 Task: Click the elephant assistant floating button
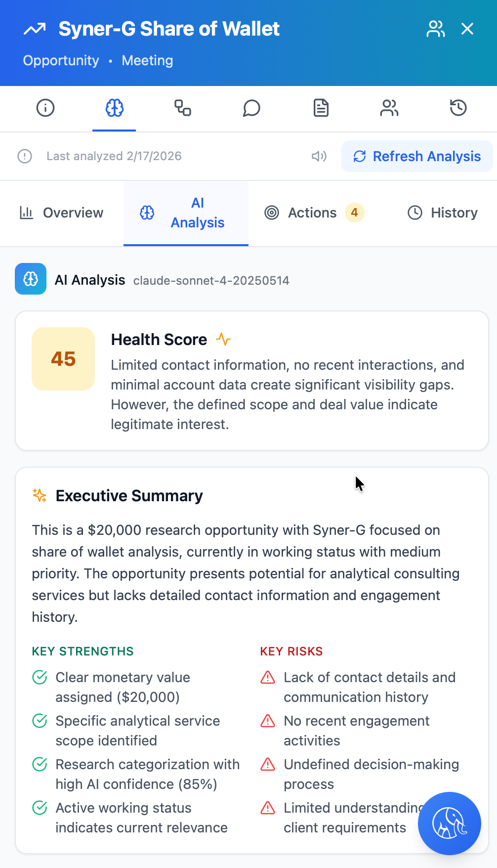click(449, 823)
